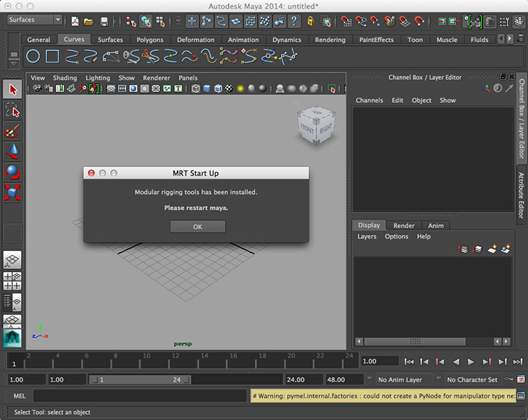Toggle smooth shade all blue cube
This screenshot has width=528, height=420.
coord(207,88)
